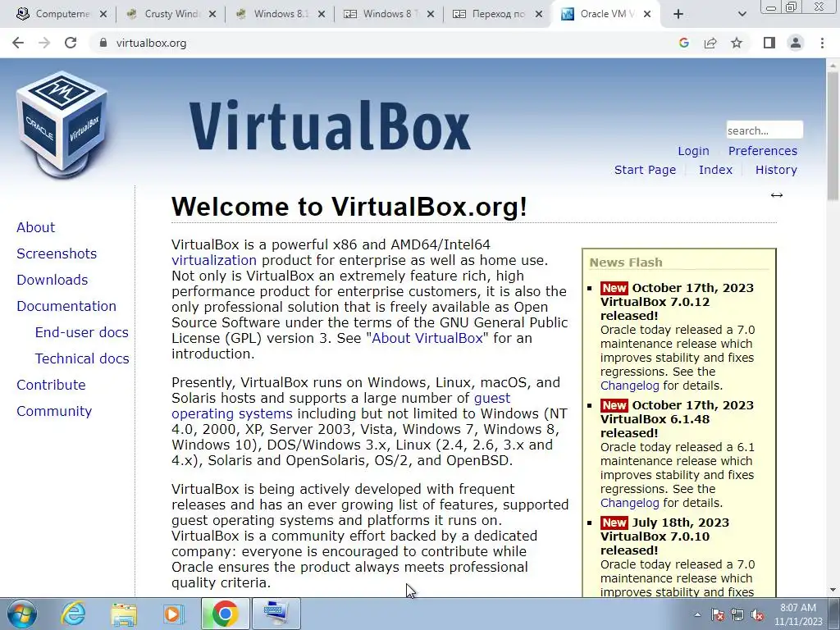Click the scrollbar down arrow
The image size is (840, 630).
tap(833, 590)
